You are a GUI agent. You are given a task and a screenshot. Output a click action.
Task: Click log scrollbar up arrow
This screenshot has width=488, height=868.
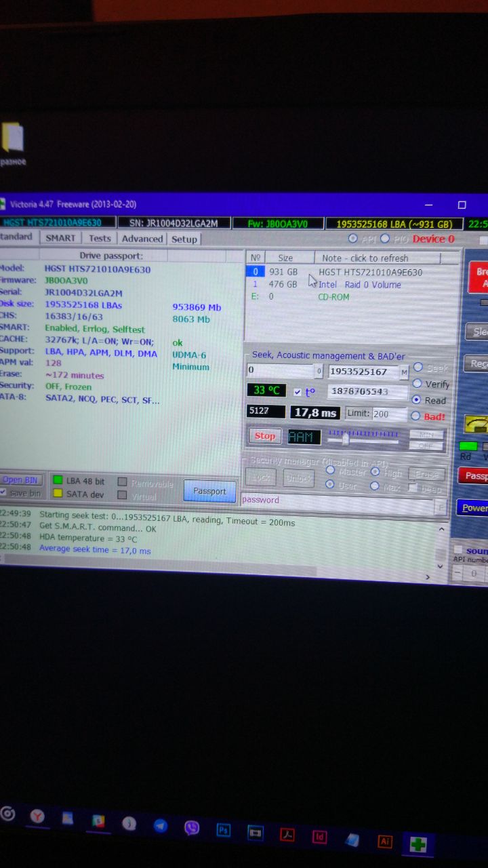441,529
